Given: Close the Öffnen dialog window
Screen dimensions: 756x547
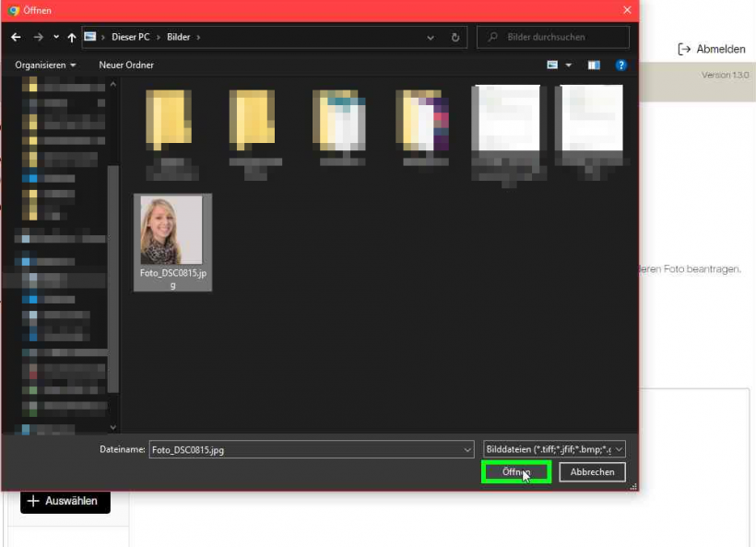Looking at the screenshot, I should [x=627, y=10].
